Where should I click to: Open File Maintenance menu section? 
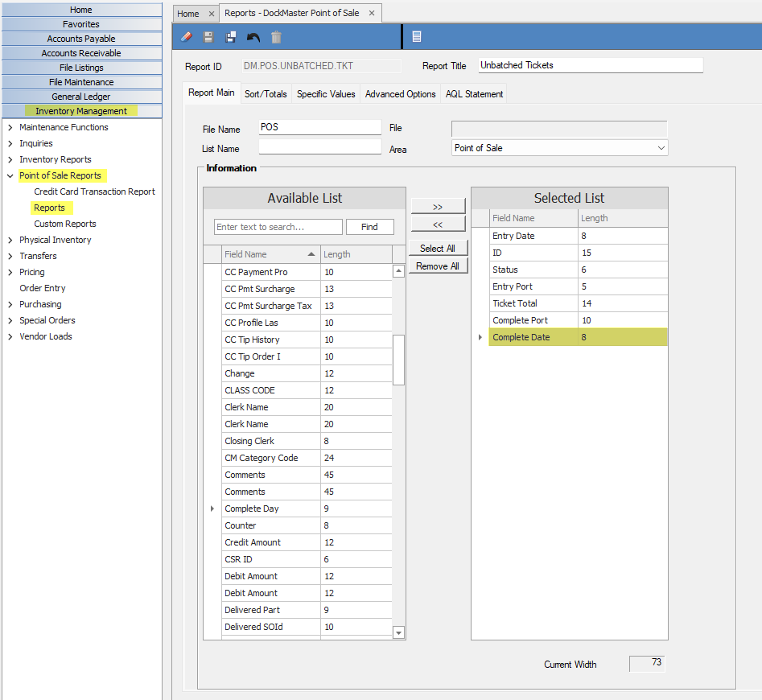[x=81, y=82]
